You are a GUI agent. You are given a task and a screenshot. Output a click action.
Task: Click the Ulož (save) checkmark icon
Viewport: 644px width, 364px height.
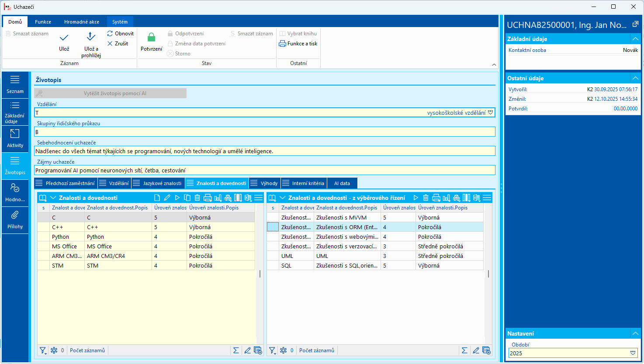click(64, 38)
